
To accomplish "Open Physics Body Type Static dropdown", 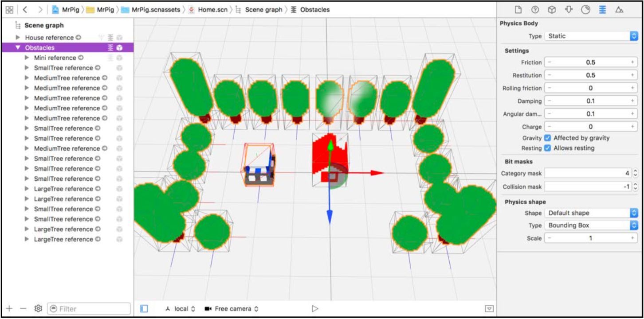I will (x=591, y=36).
